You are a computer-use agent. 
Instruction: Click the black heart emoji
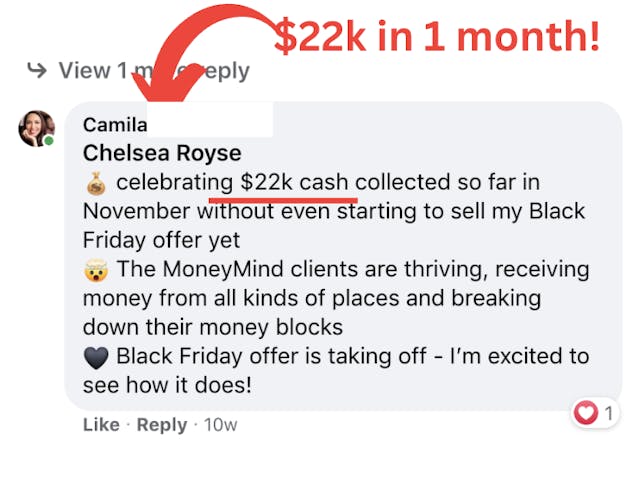pos(96,356)
